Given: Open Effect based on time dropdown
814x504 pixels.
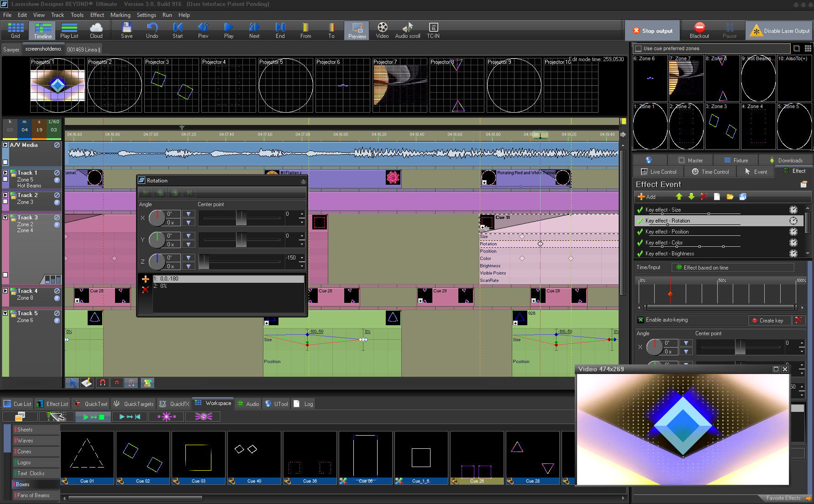Looking at the screenshot, I should [x=734, y=268].
